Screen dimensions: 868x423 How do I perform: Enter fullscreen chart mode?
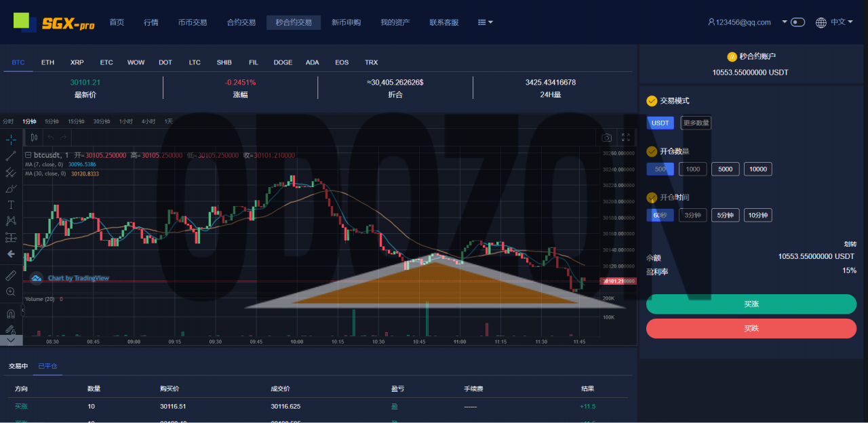(626, 138)
